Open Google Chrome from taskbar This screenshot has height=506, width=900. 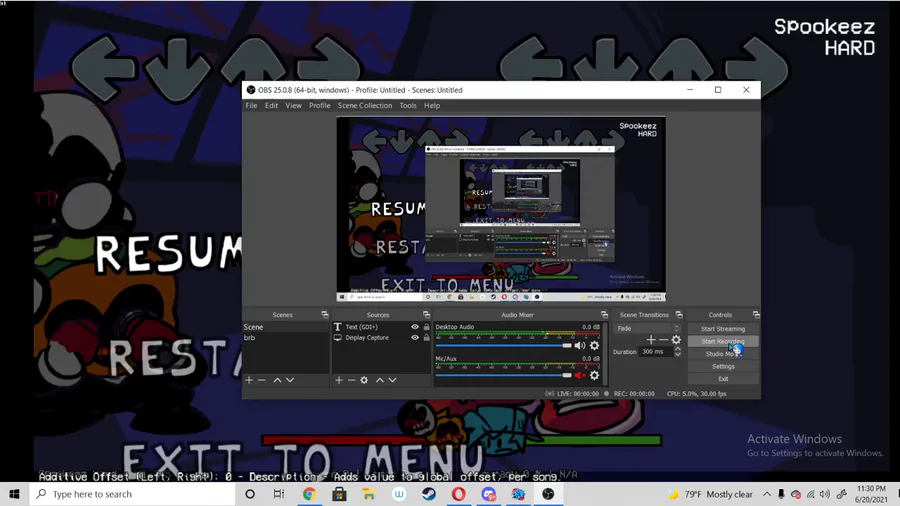(309, 494)
